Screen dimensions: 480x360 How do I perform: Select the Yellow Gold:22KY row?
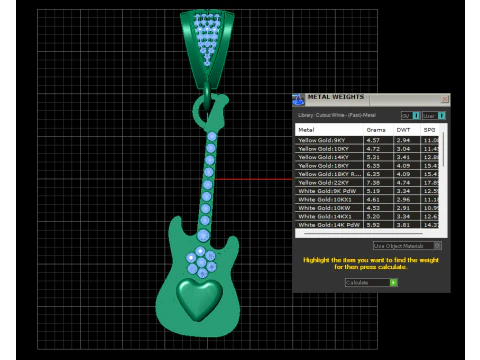[367, 183]
